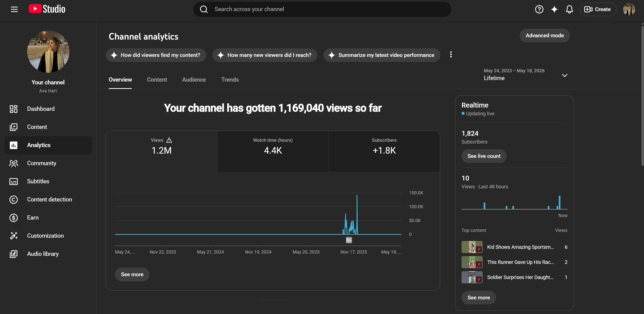The width and height of the screenshot is (644, 314).
Task: Open the three-dot more prompts menu
Action: pyautogui.click(x=451, y=55)
